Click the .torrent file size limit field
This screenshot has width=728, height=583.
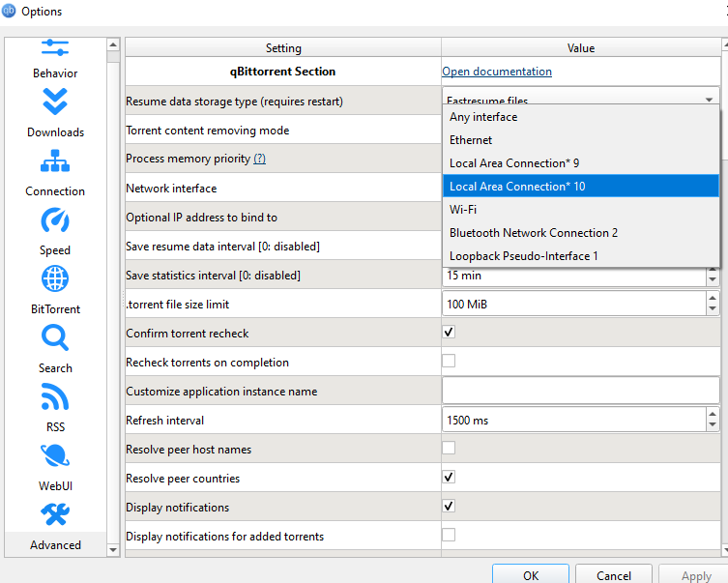(x=574, y=304)
